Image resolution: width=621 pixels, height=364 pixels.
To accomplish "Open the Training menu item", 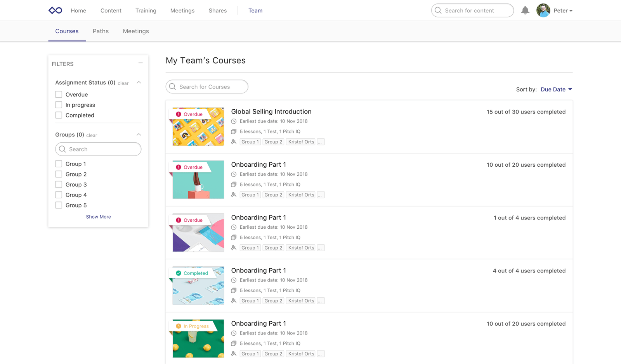I will [146, 10].
